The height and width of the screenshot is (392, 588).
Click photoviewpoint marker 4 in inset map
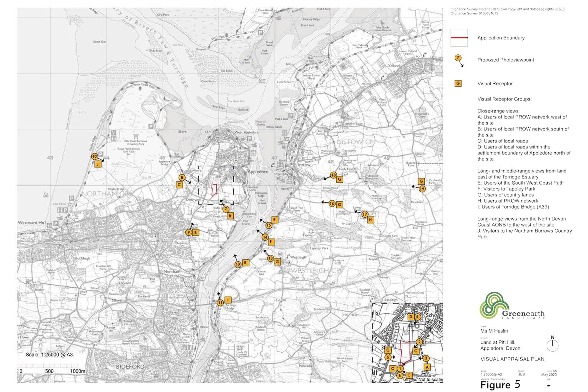417,317
